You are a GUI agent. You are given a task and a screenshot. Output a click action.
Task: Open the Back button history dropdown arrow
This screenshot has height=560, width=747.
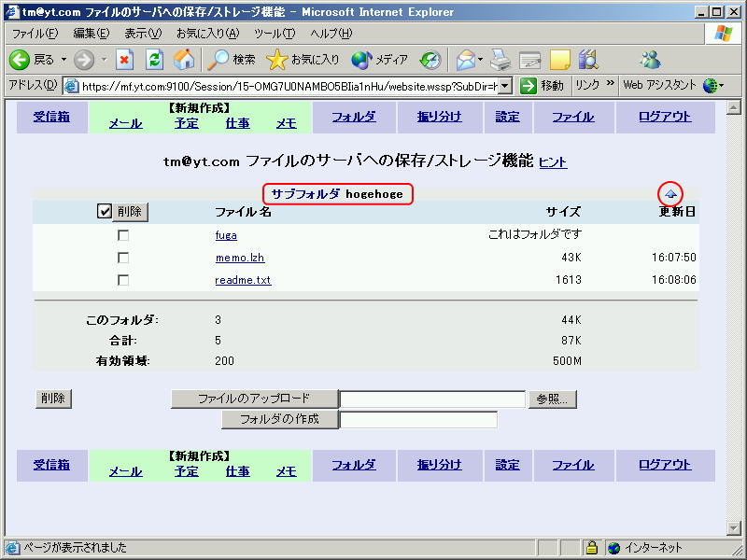(64, 60)
